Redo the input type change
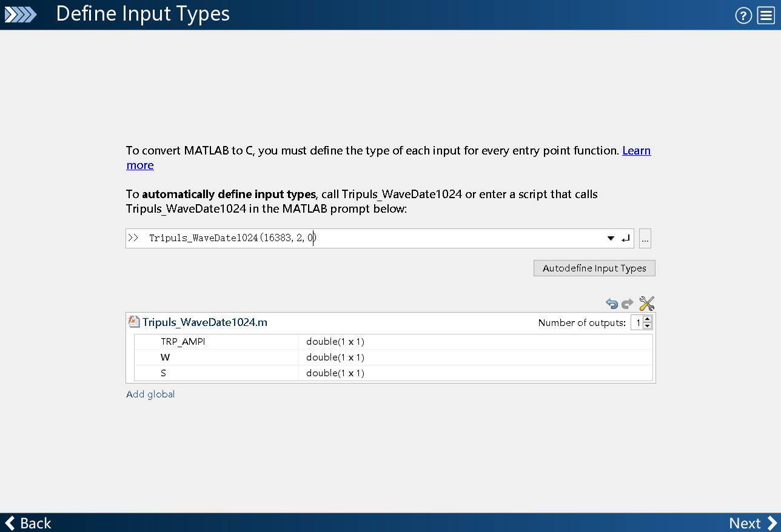 click(x=628, y=304)
